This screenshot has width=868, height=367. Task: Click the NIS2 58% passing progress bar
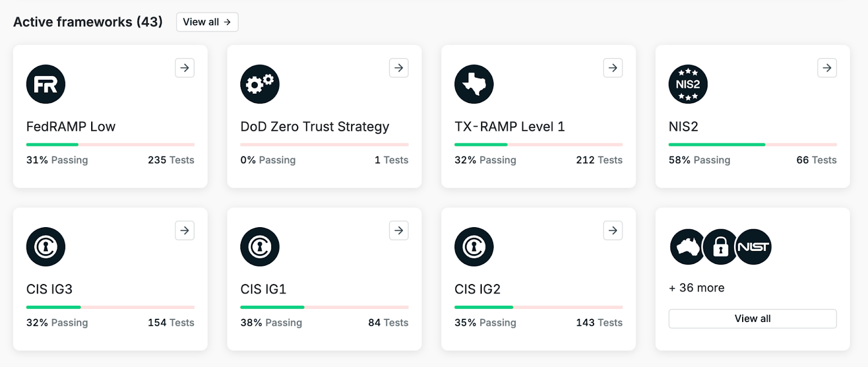752,145
